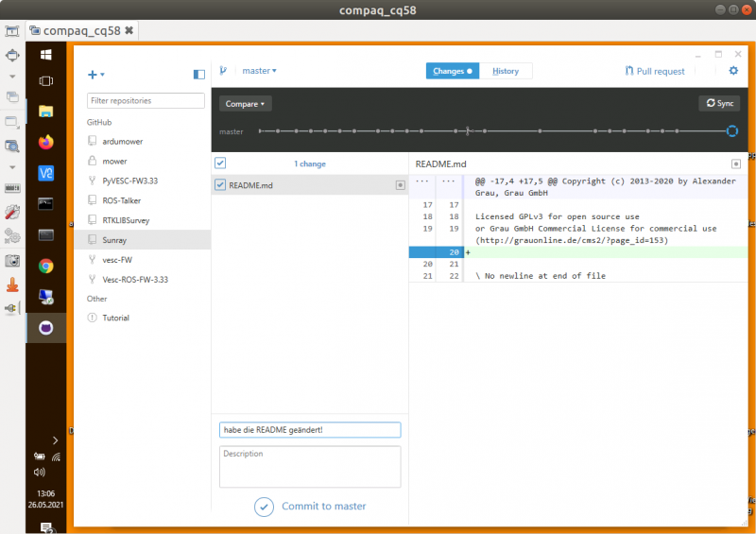Open the settings gear menu
Screen dimensions: 756x534
tap(733, 71)
